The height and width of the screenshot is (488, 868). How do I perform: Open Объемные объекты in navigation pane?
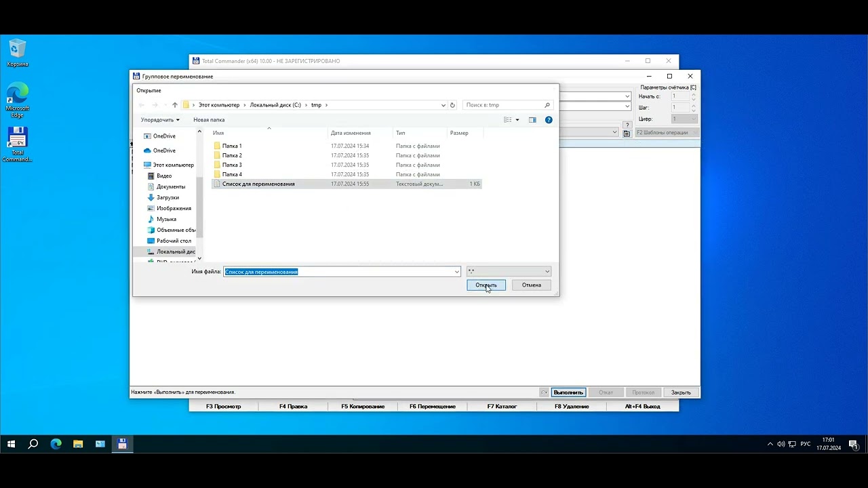[172, 230]
